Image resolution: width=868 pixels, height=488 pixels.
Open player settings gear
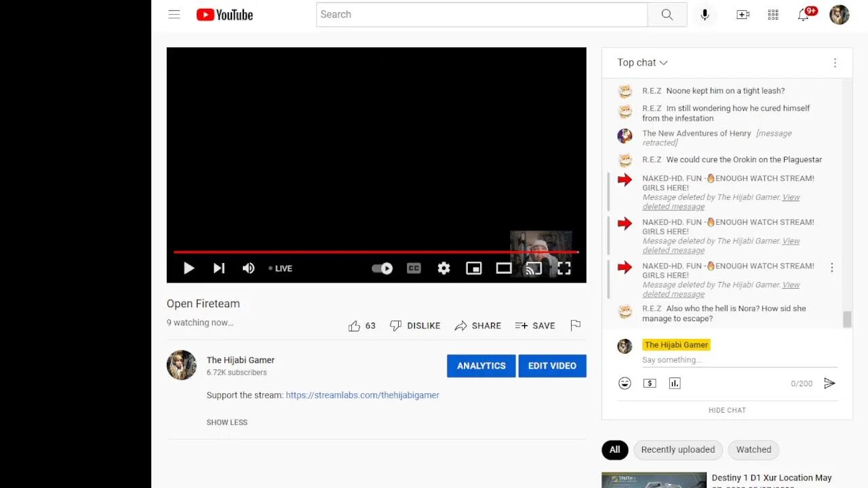pyautogui.click(x=443, y=268)
